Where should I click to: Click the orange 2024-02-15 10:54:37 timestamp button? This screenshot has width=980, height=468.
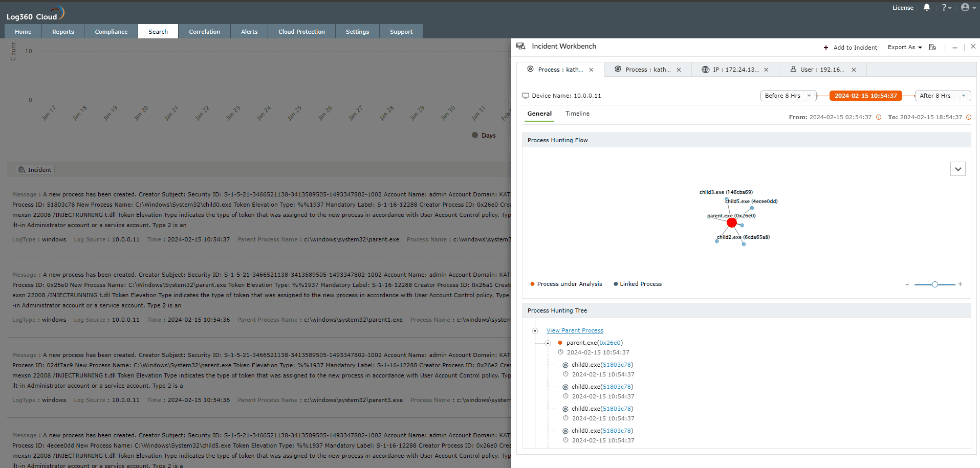click(x=866, y=96)
